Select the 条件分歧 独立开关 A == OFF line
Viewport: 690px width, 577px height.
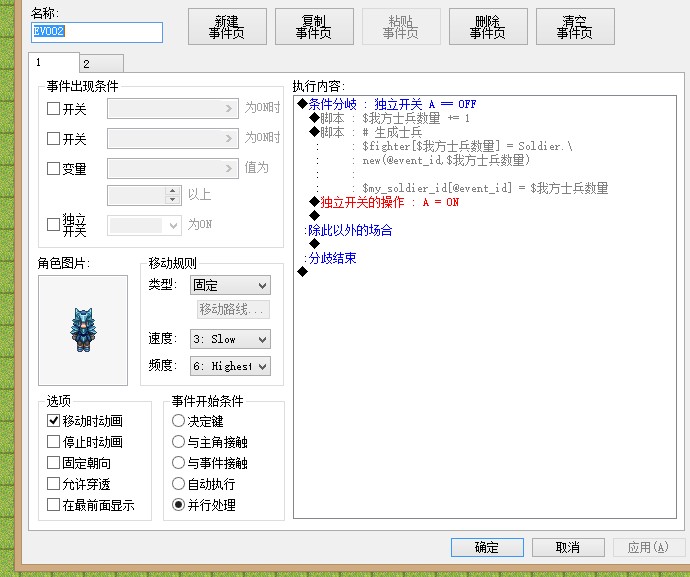[387, 104]
